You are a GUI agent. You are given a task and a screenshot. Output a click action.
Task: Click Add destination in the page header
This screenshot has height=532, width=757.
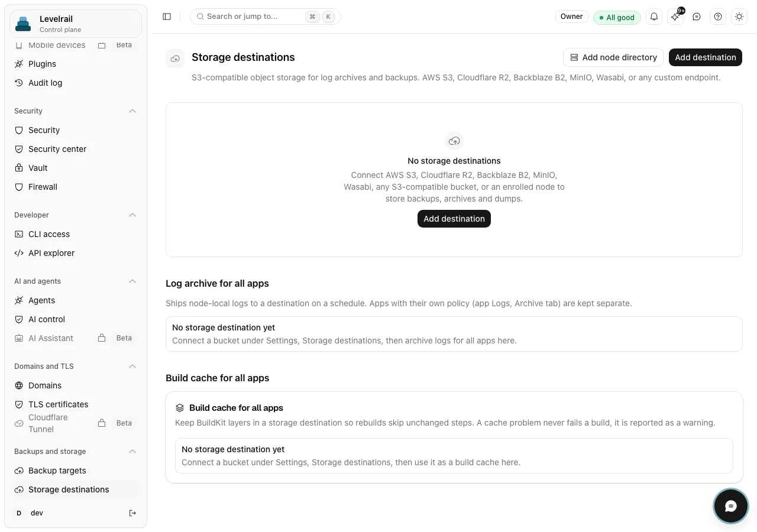706,57
